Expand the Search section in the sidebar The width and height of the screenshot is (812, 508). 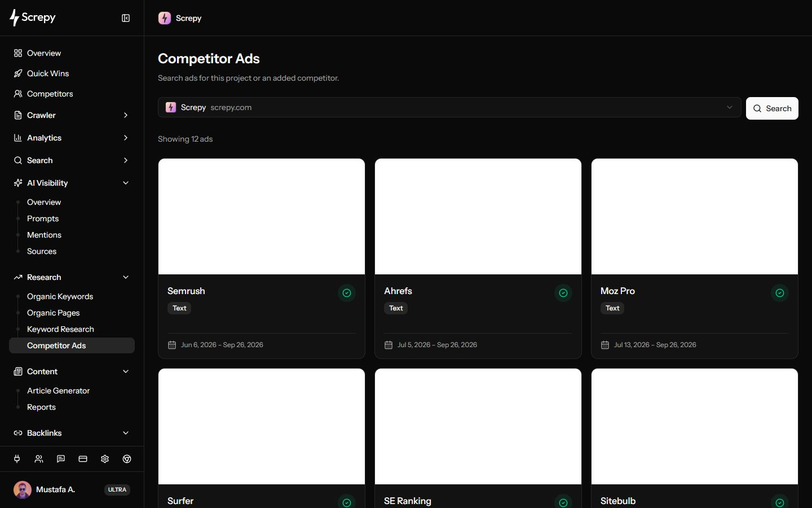(72, 160)
